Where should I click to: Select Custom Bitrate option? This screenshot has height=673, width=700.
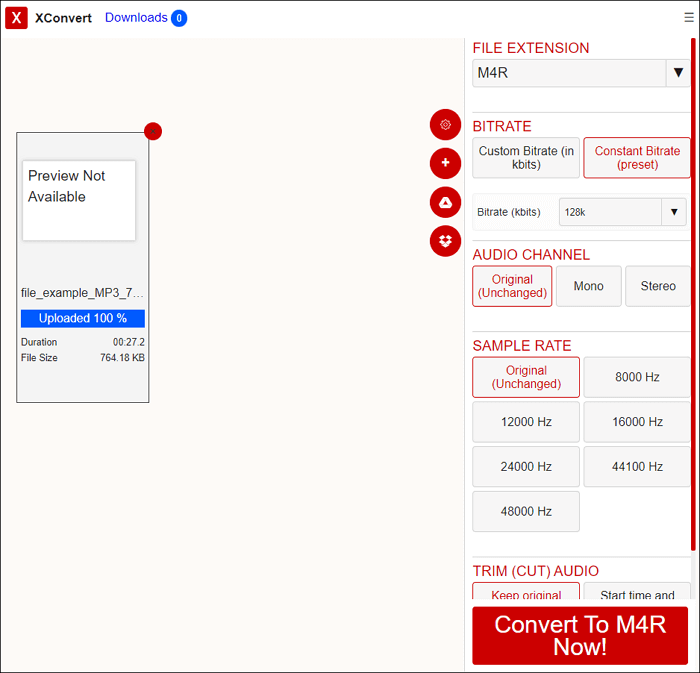pyautogui.click(x=526, y=158)
